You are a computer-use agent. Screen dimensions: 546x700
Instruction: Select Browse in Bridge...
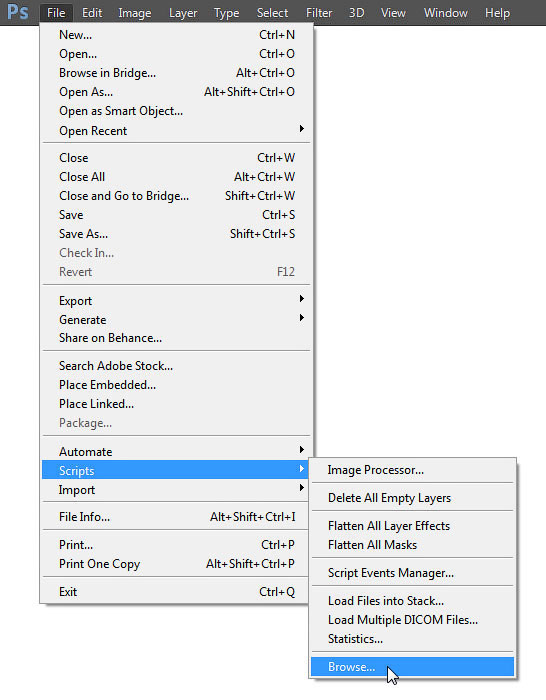point(176,73)
